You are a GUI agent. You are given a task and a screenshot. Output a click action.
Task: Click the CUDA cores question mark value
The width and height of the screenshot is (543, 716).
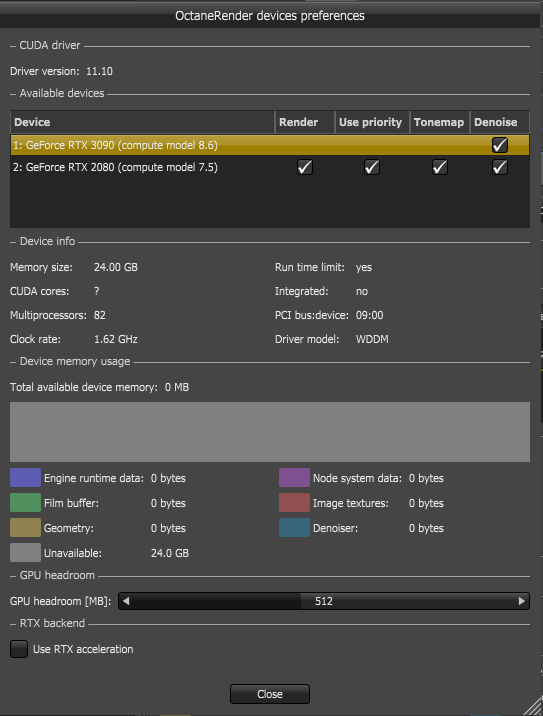pos(96,291)
